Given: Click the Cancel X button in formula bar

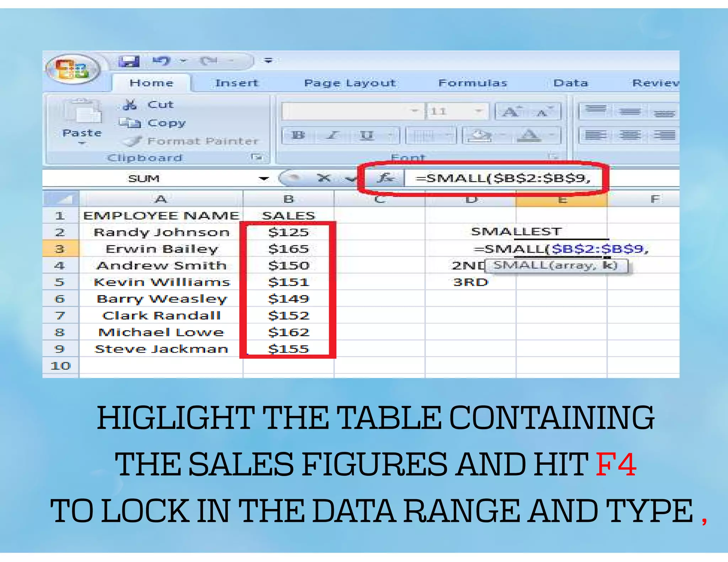Looking at the screenshot, I should point(323,178).
